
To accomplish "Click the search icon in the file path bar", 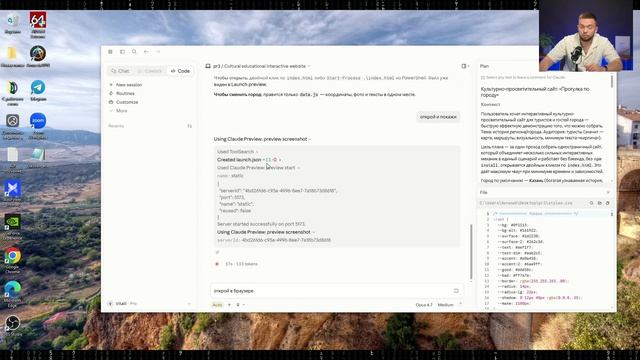I will pos(591,203).
